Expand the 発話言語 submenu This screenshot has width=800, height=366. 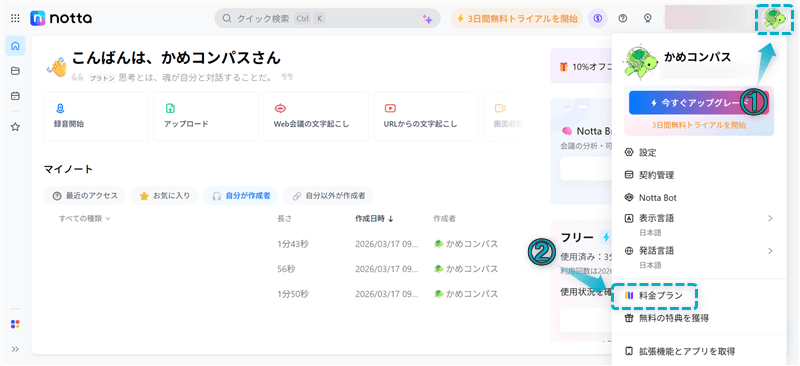(698, 256)
